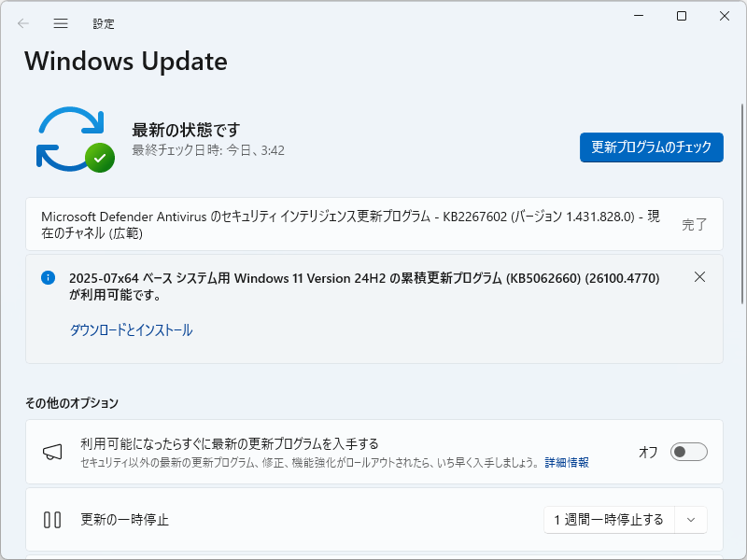Image resolution: width=747 pixels, height=560 pixels.
Task: Click the Windows Update circular arrows logo
Action: [x=73, y=138]
